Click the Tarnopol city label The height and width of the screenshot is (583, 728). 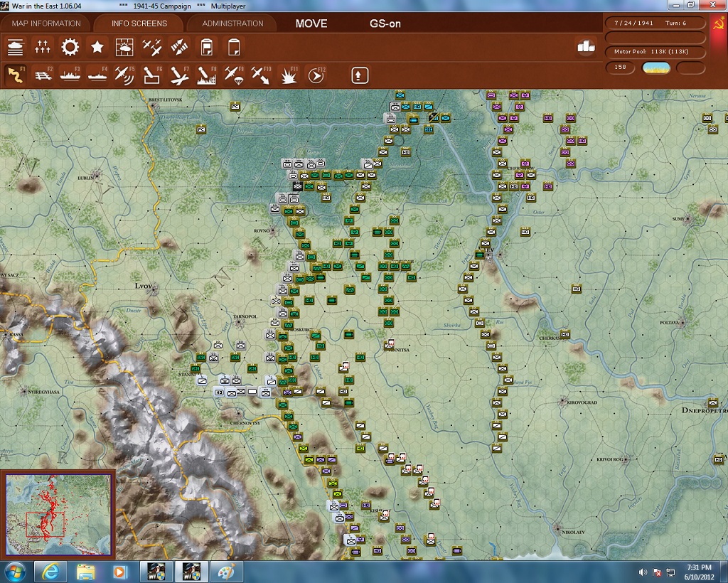coord(245,316)
